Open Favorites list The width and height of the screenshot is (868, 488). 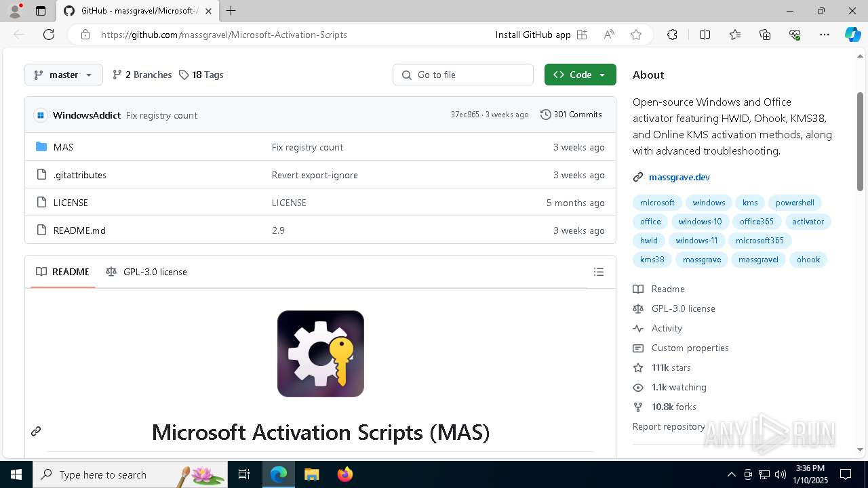[x=735, y=35]
